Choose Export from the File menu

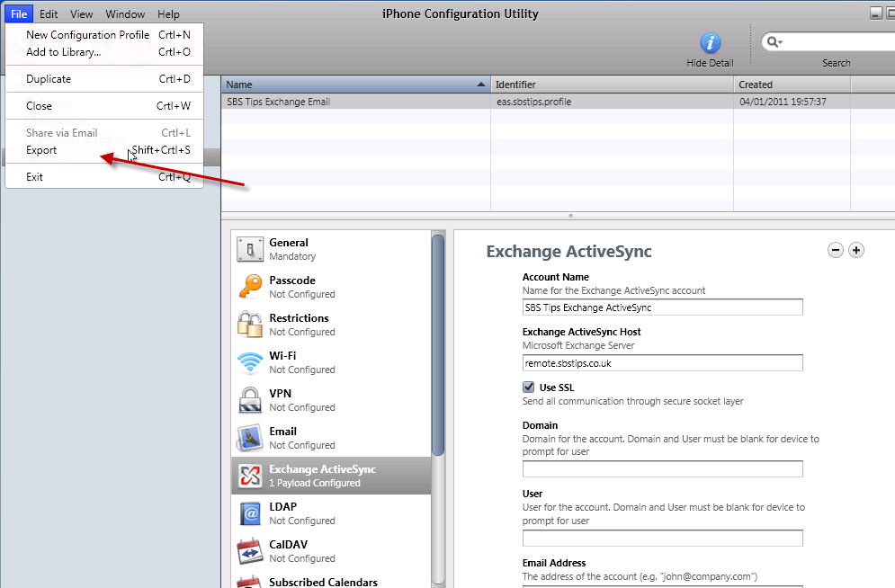coord(41,150)
